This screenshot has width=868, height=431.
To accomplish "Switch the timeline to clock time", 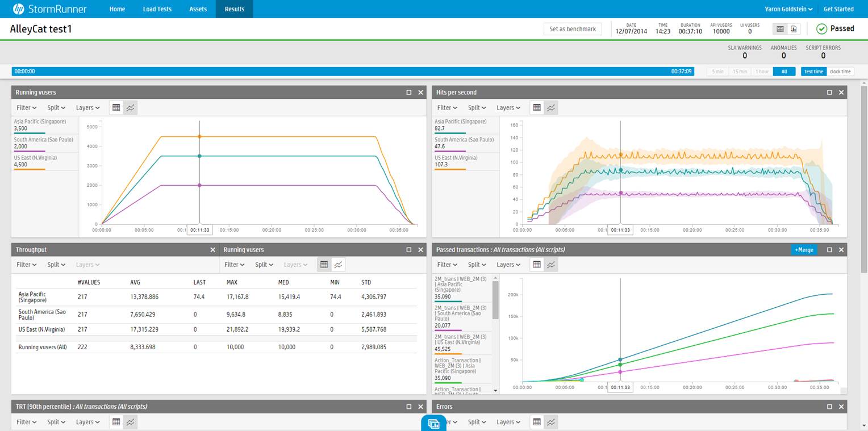I will pos(840,71).
